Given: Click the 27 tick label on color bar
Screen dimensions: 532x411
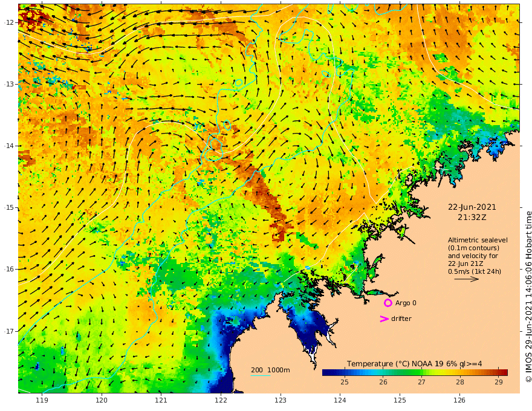Looking at the screenshot, I should point(421,382).
